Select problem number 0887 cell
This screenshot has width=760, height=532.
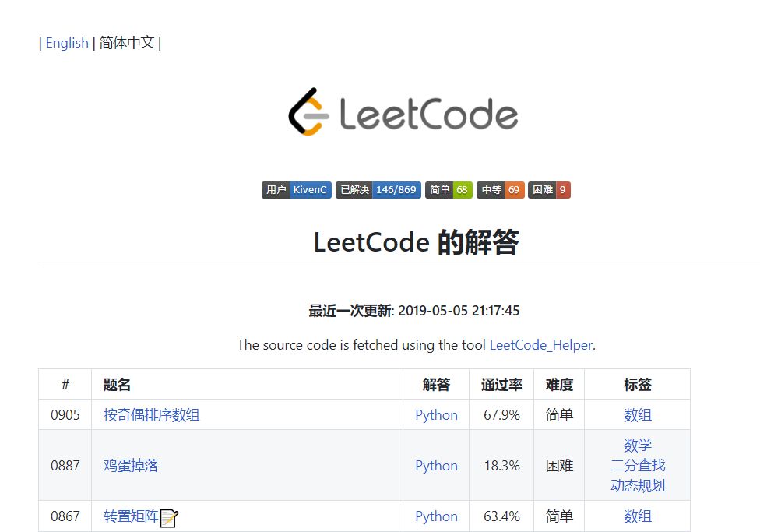coord(65,466)
